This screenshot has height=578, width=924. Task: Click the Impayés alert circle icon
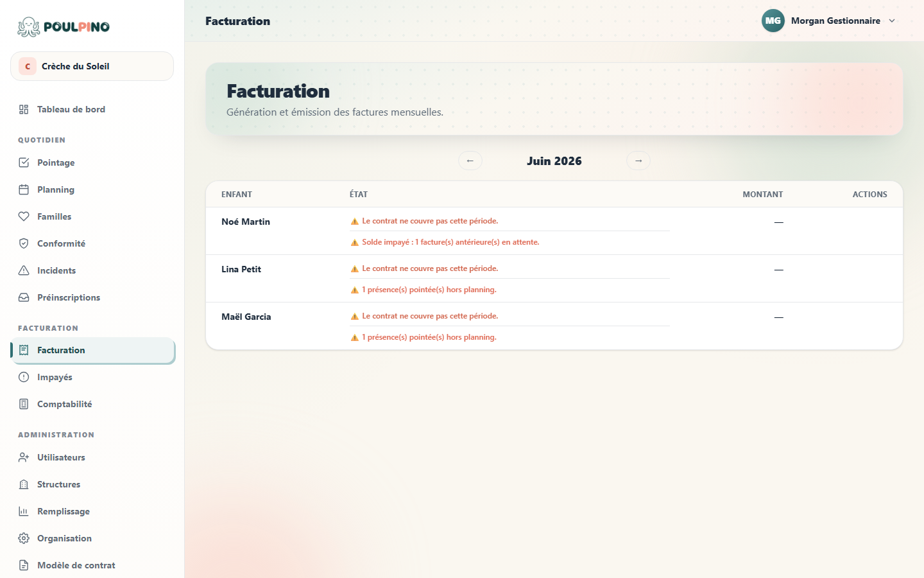pos(24,377)
